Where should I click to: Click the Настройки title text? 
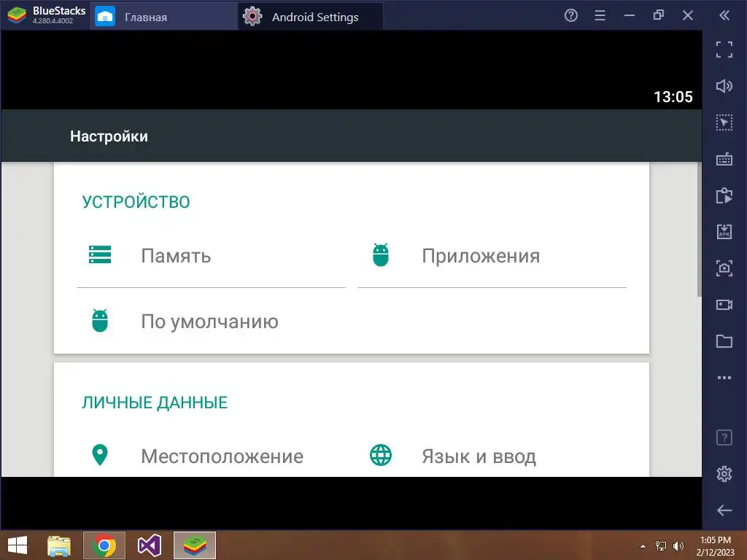click(109, 136)
